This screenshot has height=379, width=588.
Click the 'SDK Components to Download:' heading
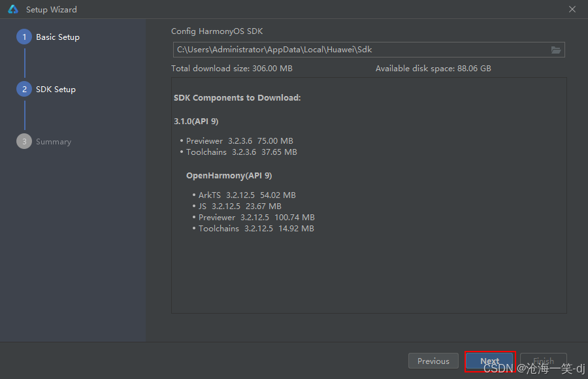click(x=237, y=97)
